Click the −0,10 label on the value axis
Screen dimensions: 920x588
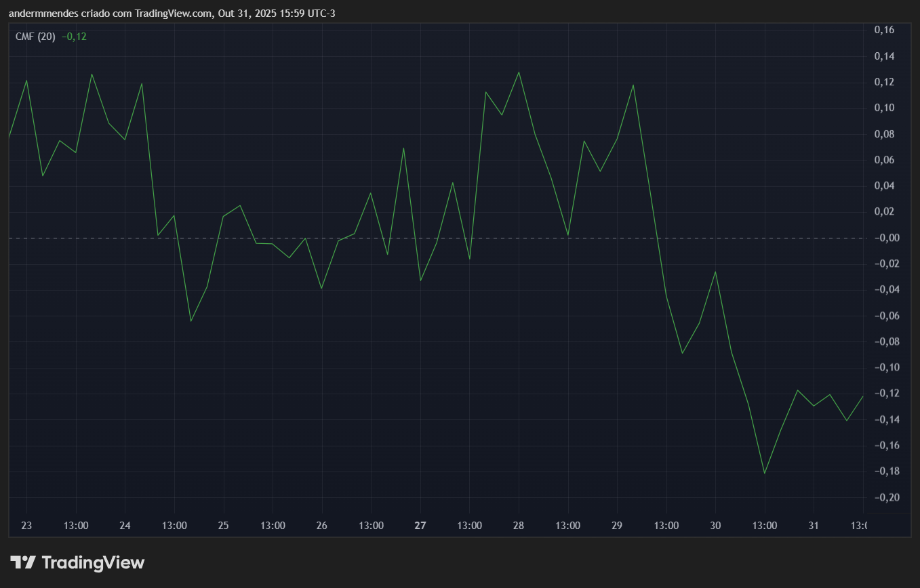pos(883,367)
